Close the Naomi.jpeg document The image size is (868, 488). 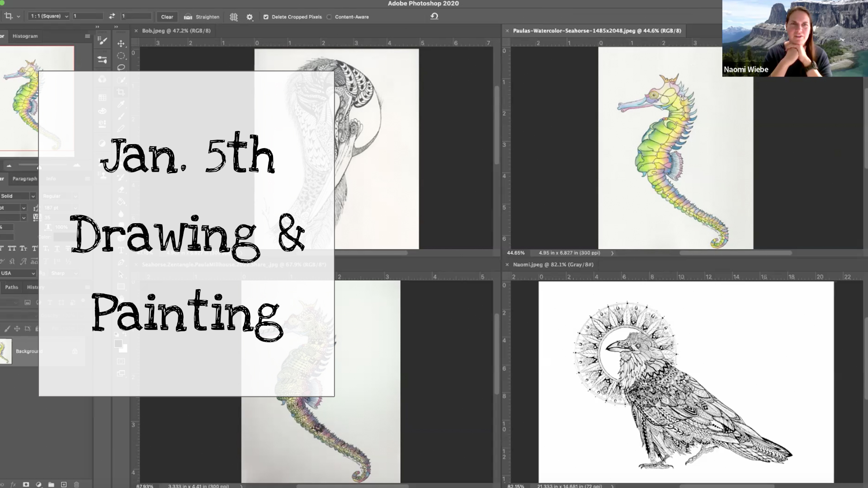click(507, 265)
